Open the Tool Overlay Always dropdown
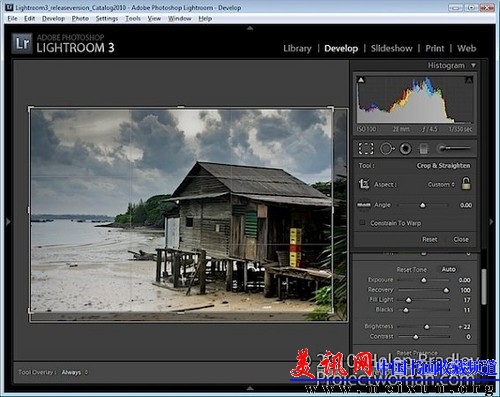Screen dimensions: 500x397 tap(74, 372)
